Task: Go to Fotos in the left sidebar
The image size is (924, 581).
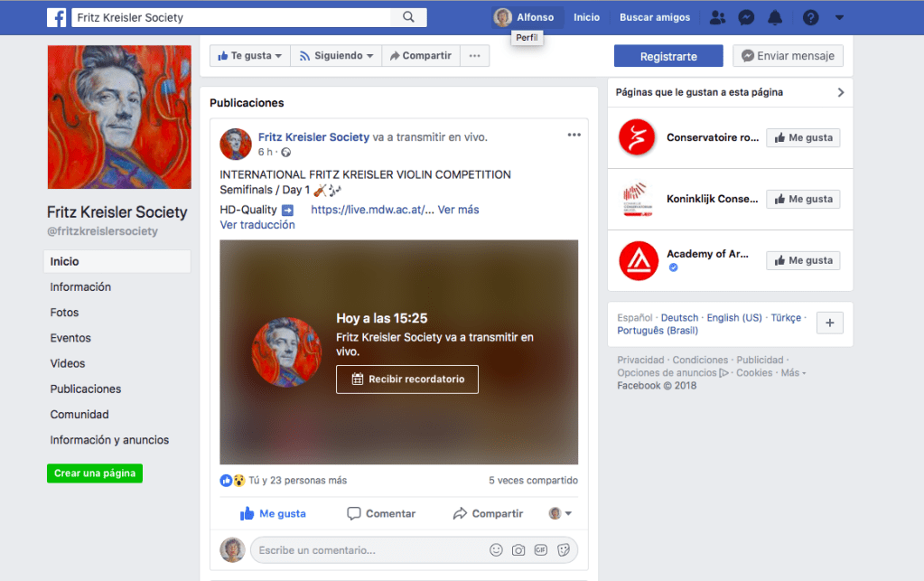Action: (65, 313)
